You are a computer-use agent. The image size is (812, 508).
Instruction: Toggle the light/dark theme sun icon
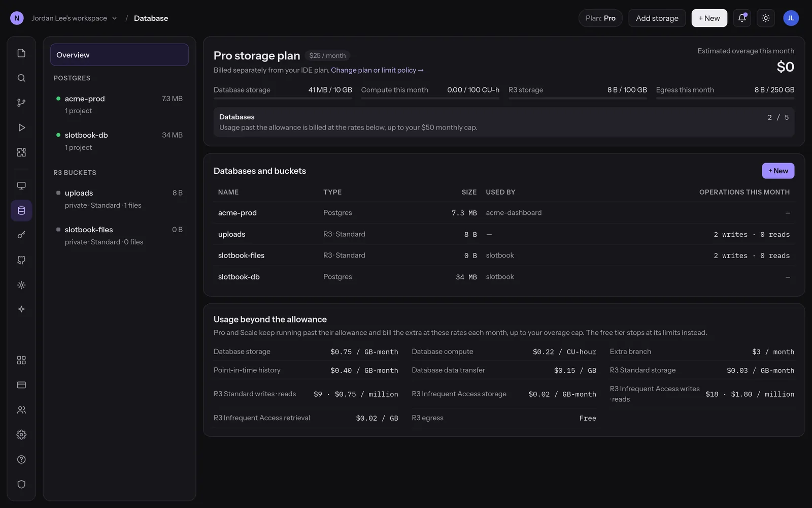(x=766, y=18)
